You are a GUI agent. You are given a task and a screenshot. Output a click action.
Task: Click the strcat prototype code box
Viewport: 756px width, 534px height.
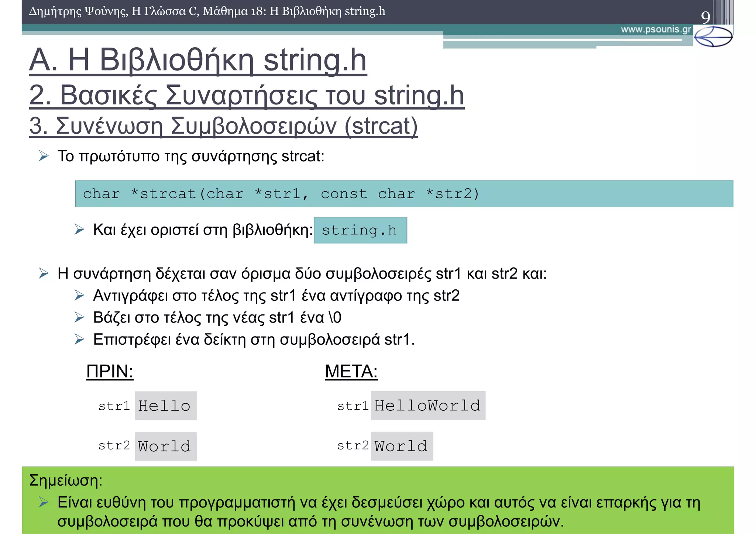(x=404, y=194)
